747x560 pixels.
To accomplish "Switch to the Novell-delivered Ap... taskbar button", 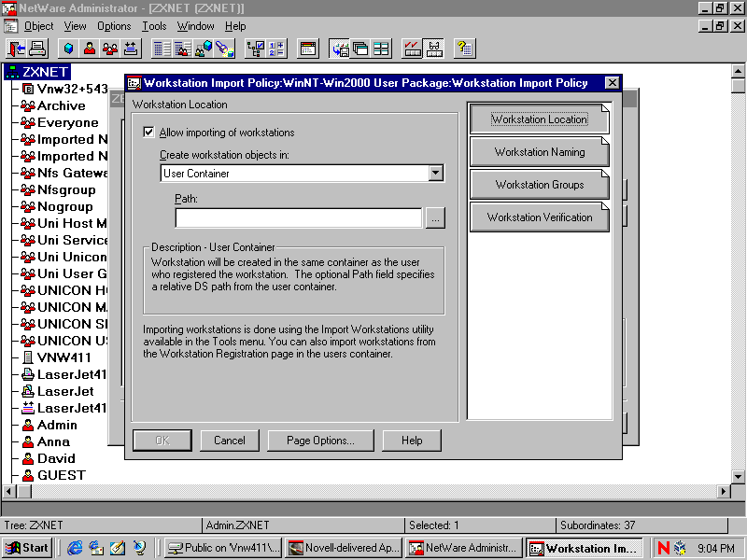I will (x=344, y=548).
